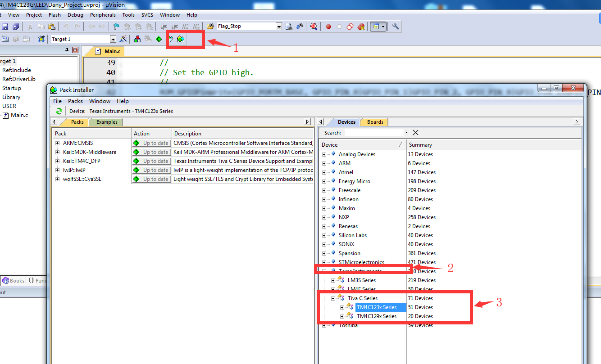
Task: Click inside the device Search field
Action: 373,133
